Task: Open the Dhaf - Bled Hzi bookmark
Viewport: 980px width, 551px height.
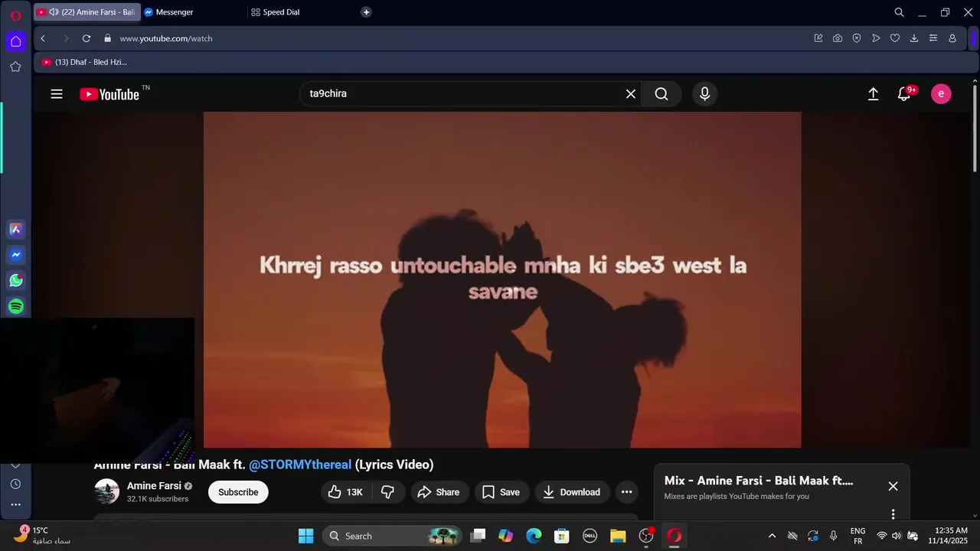Action: pos(84,62)
